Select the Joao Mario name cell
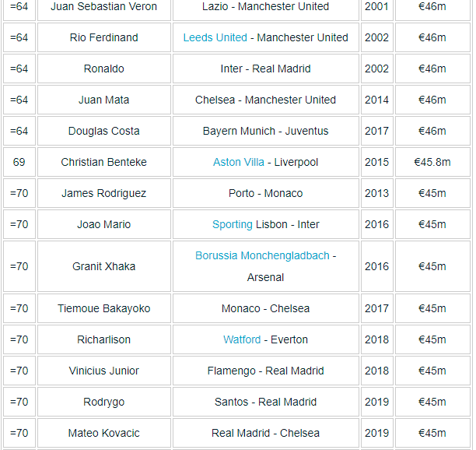 [103, 224]
